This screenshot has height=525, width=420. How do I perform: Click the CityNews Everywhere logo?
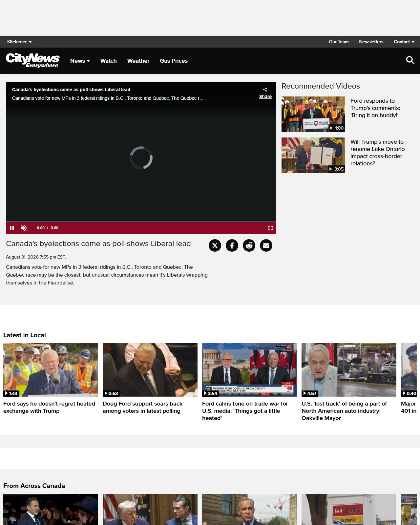[x=33, y=60]
